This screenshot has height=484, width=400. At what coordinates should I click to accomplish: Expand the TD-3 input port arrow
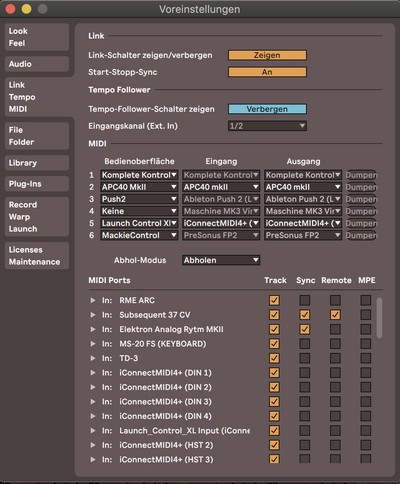click(x=93, y=358)
